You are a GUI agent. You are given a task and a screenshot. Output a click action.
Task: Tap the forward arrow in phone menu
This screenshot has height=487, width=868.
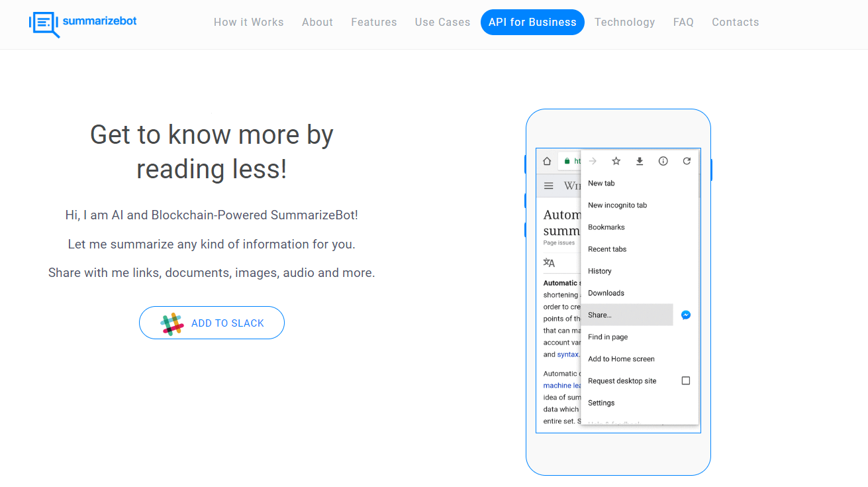(593, 161)
